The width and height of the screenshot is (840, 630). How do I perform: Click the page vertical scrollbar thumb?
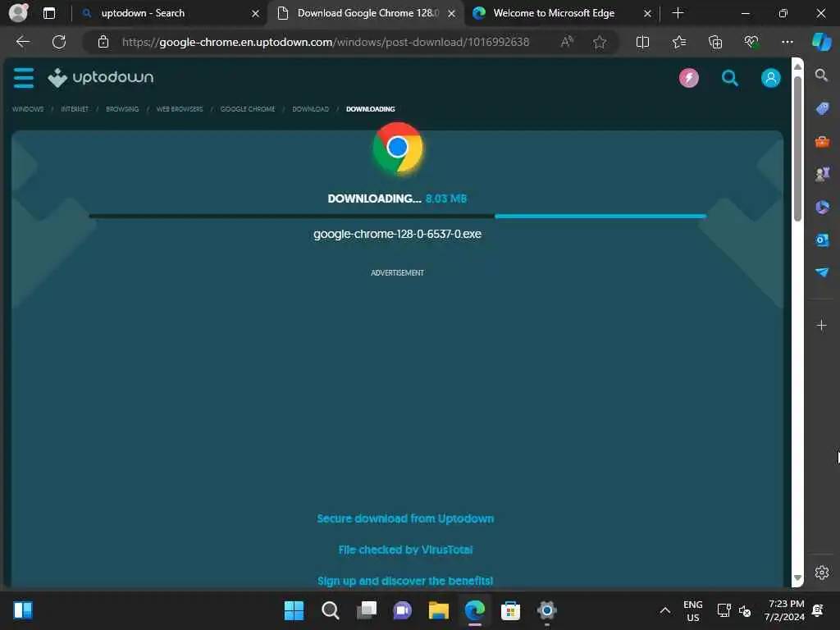pos(797,149)
